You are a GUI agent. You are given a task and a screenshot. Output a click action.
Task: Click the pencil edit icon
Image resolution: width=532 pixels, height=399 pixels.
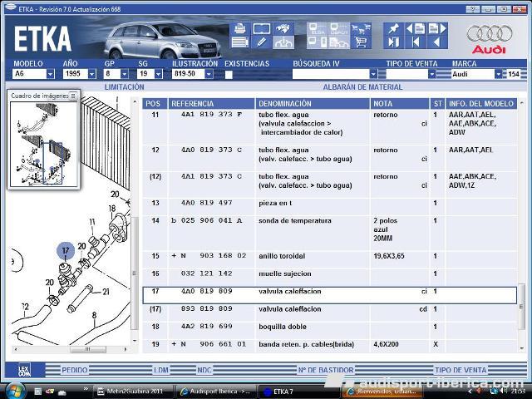[x=262, y=42]
